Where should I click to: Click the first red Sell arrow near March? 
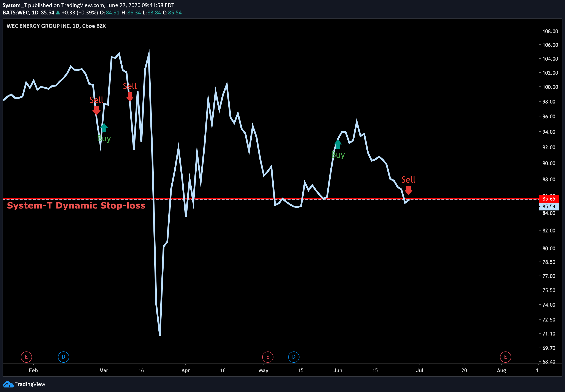[96, 111]
